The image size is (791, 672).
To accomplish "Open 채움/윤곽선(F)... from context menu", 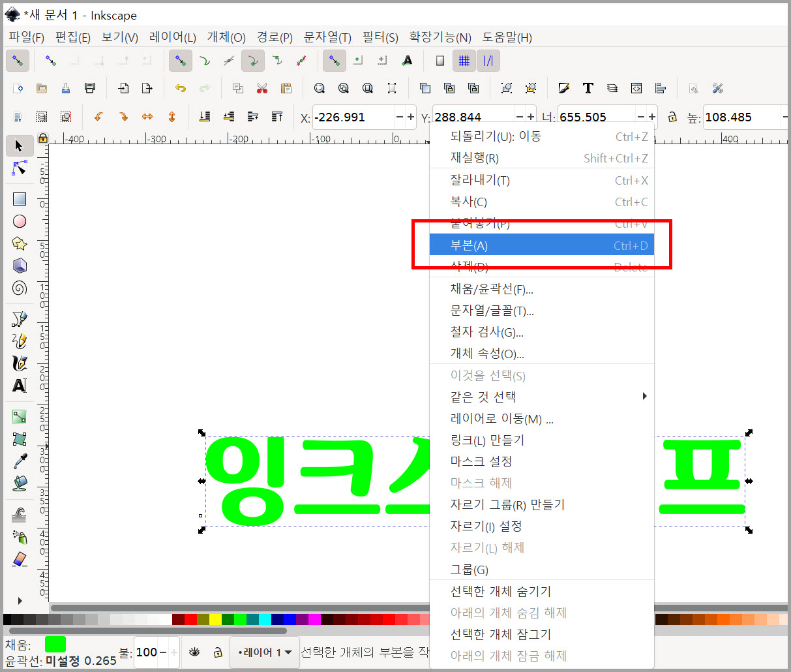I will pyautogui.click(x=542, y=289).
